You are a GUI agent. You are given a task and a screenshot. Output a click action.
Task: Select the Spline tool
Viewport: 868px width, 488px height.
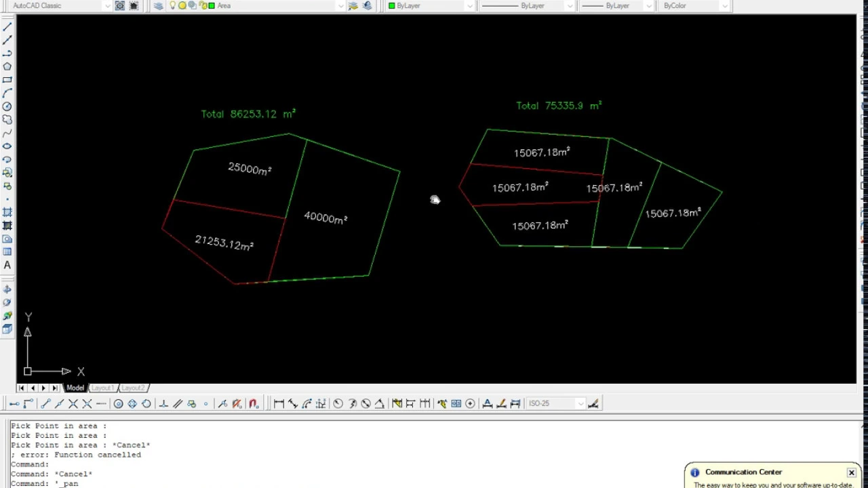(7, 133)
